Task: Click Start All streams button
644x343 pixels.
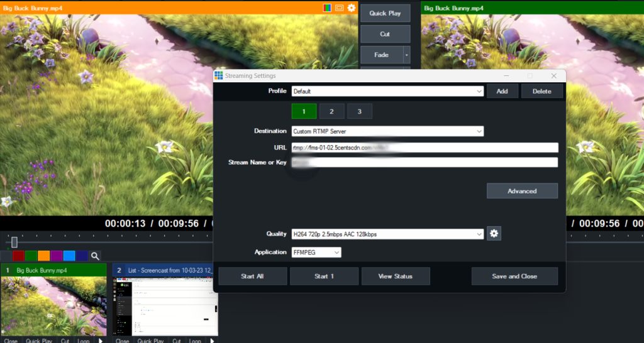Action: (x=252, y=276)
